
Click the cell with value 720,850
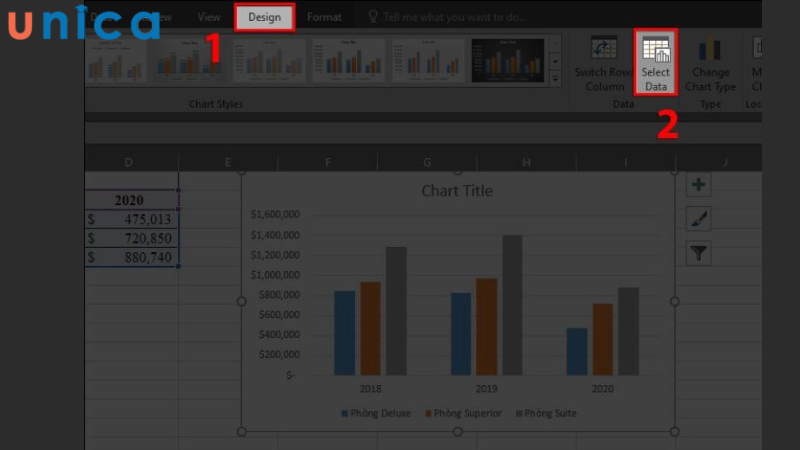coord(132,238)
